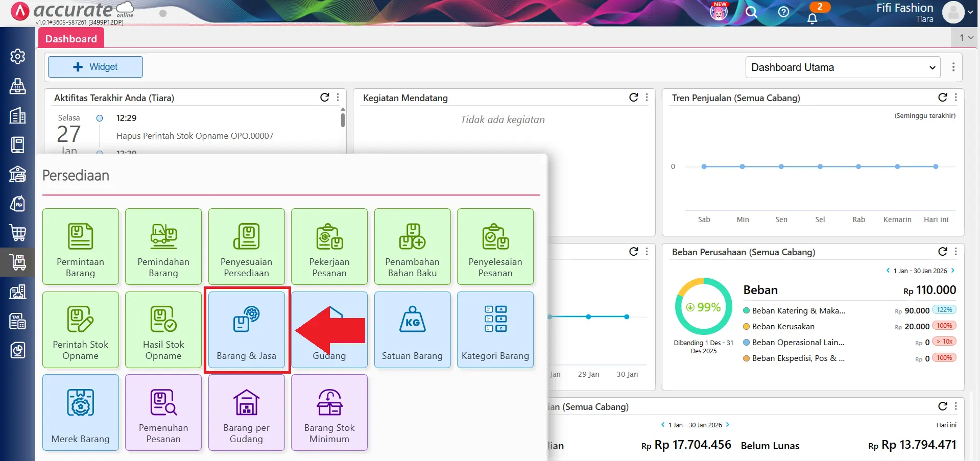Open user profile dropdown for Fifi Fashion
This screenshot has height=461, width=980.
[x=959, y=12]
